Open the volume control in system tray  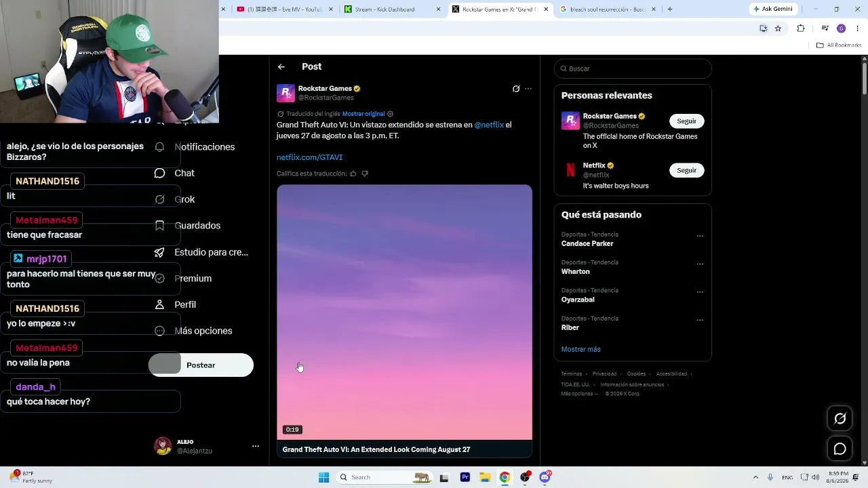[x=815, y=477]
